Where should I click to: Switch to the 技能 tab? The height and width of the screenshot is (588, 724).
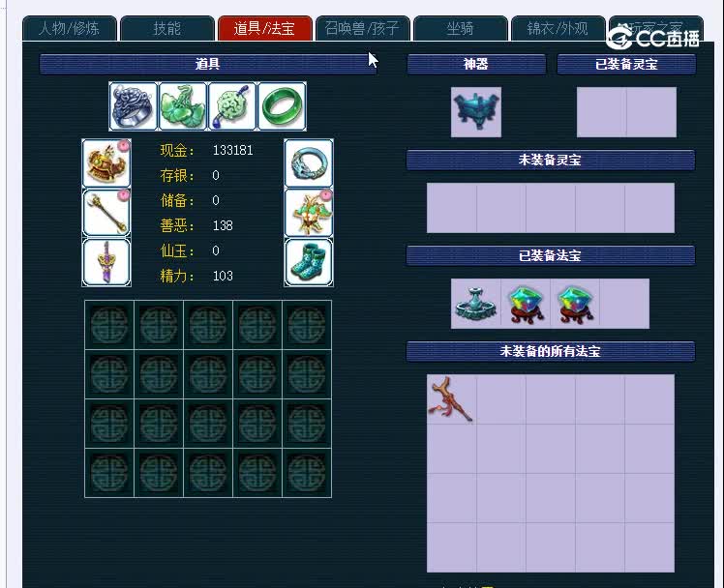(x=167, y=29)
